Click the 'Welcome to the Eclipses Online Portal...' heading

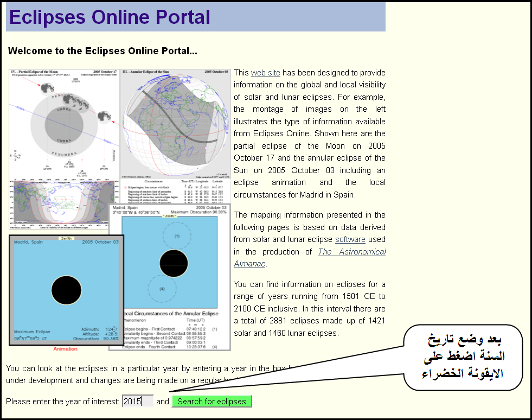[102, 51]
